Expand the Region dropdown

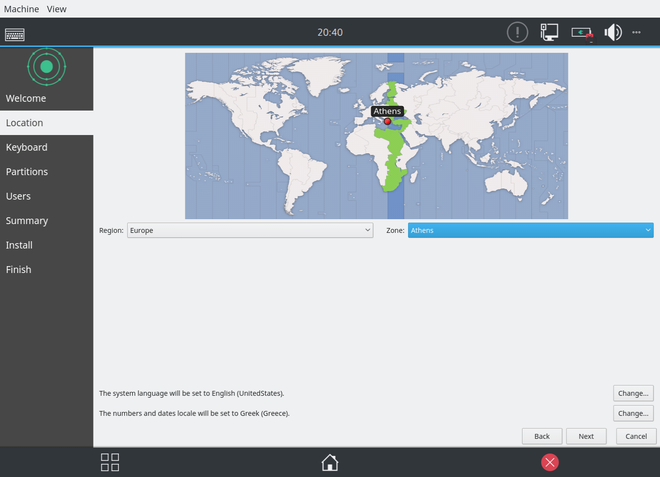[x=249, y=230]
